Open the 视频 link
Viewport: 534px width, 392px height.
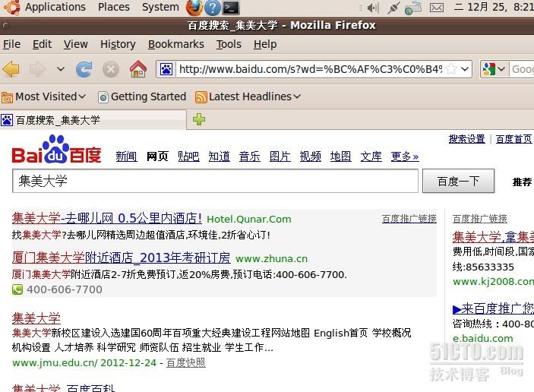coord(310,156)
